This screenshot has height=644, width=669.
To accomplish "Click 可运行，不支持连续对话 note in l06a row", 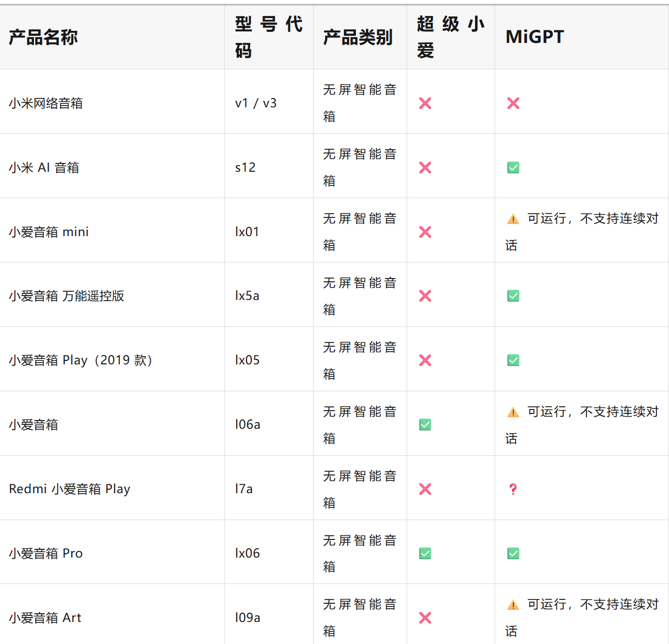I will 582,424.
